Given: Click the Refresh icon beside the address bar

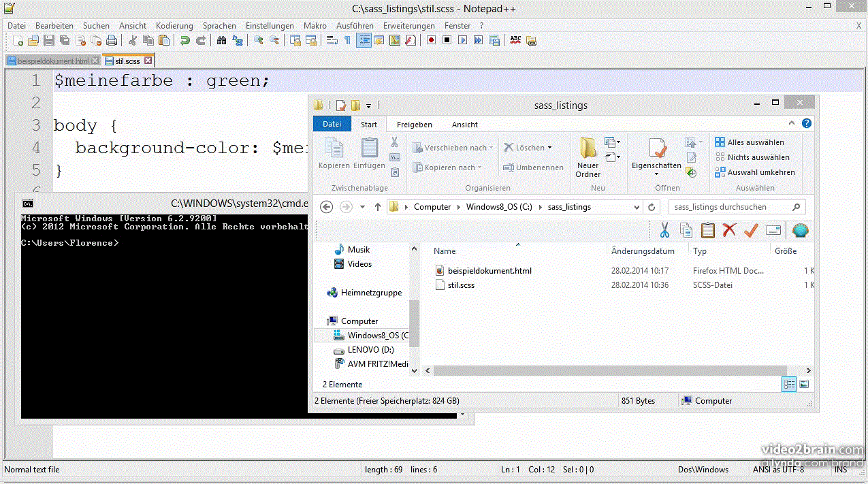Looking at the screenshot, I should tap(652, 207).
